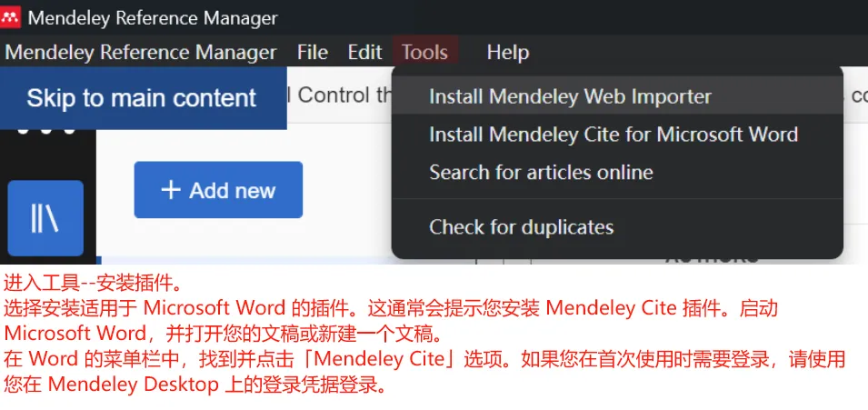Open the Library sidebar icon
Viewport: 868px width, 410px height.
pyautogui.click(x=45, y=218)
